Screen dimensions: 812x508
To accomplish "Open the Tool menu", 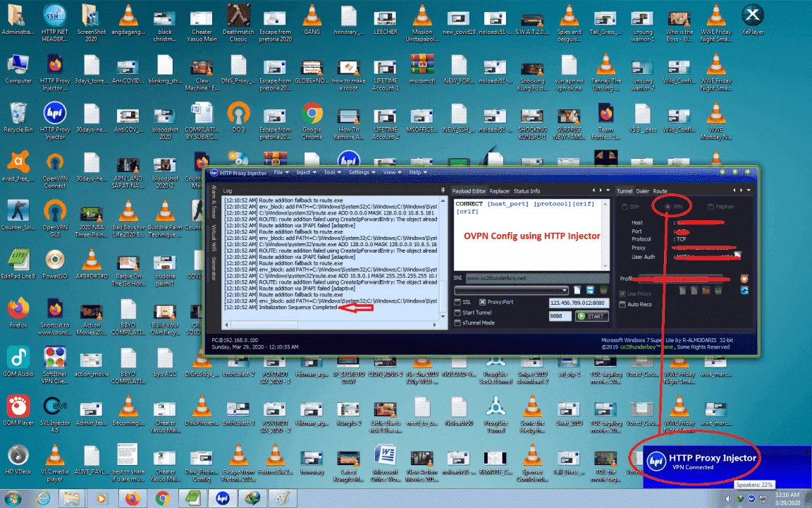I will click(333, 173).
